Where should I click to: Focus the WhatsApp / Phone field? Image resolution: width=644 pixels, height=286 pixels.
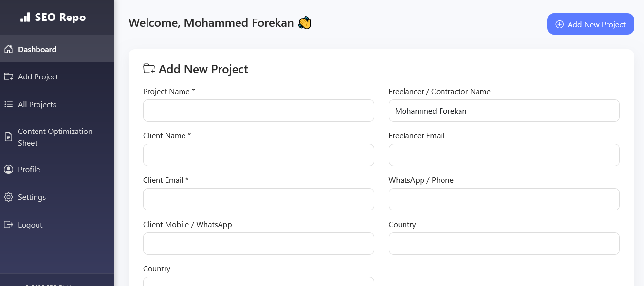coord(504,199)
